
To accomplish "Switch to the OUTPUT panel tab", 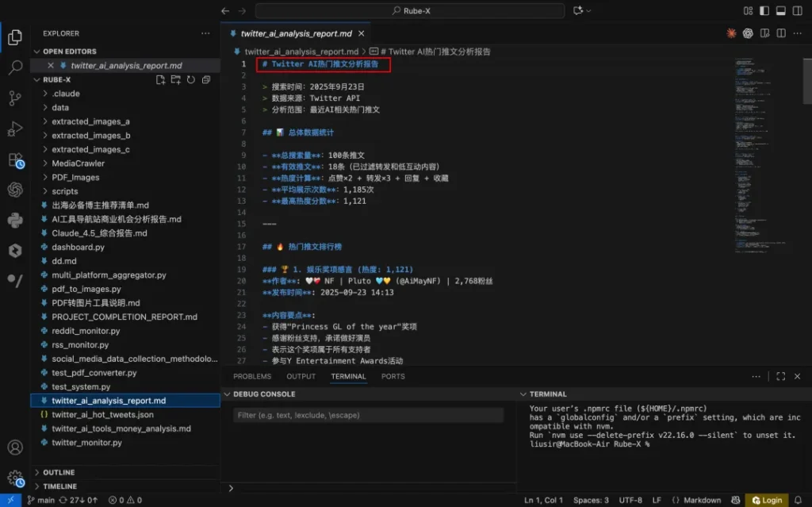I will click(x=301, y=376).
